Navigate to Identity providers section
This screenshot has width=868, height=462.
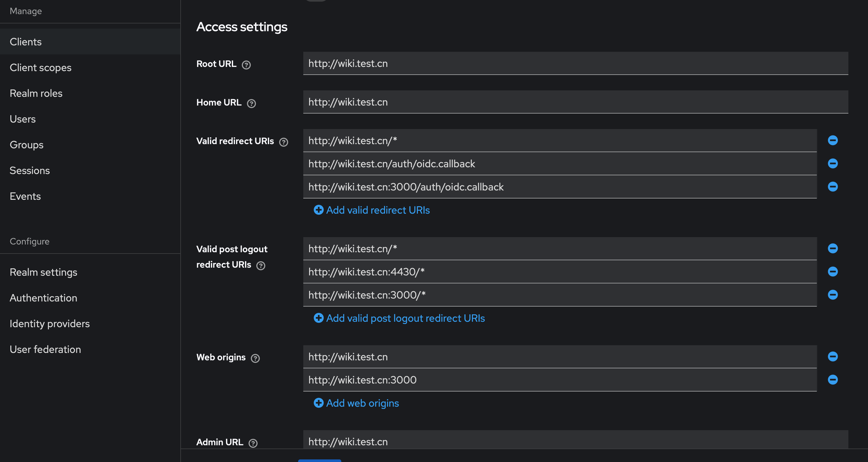(x=49, y=323)
